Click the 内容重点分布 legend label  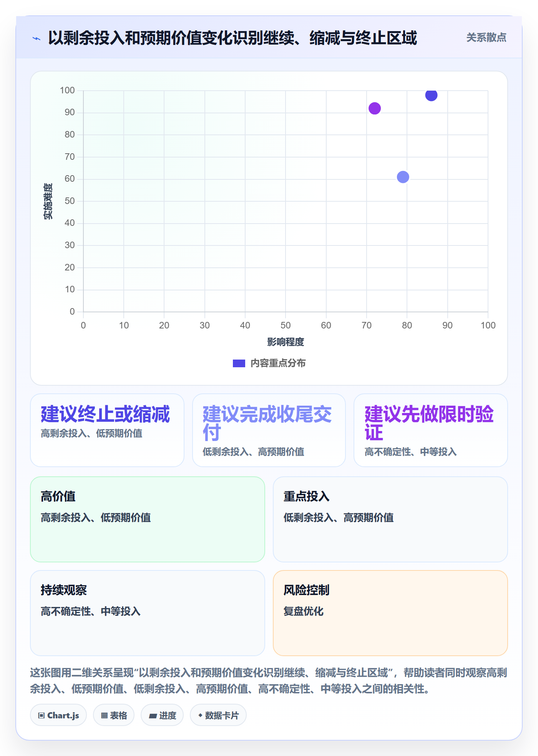[278, 363]
